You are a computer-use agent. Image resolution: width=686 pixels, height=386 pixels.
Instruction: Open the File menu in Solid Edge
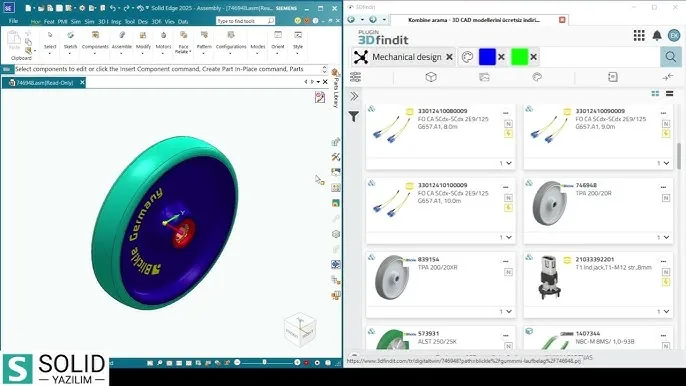[x=13, y=21]
